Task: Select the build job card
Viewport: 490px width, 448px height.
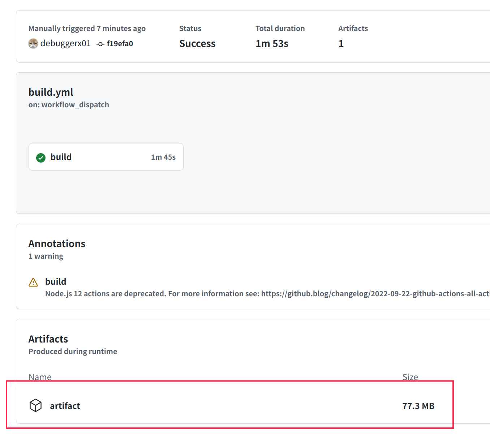Action: click(x=106, y=157)
